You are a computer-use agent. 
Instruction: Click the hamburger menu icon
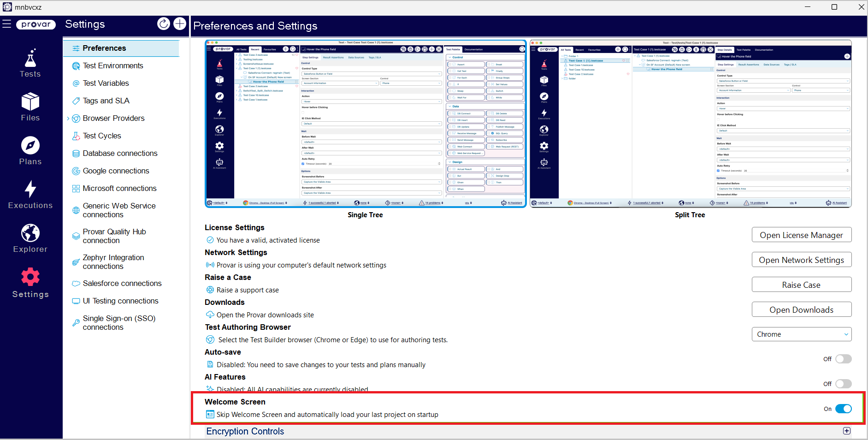[x=6, y=24]
